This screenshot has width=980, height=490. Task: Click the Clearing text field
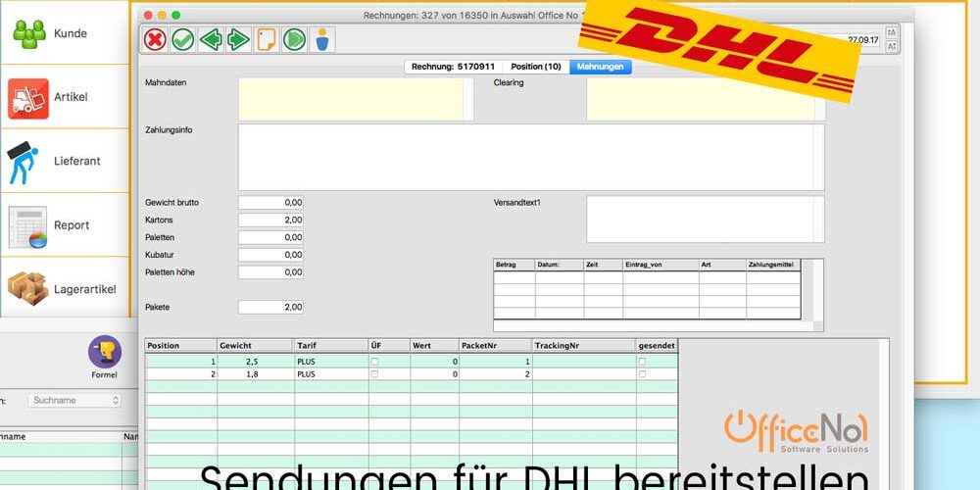pos(705,99)
